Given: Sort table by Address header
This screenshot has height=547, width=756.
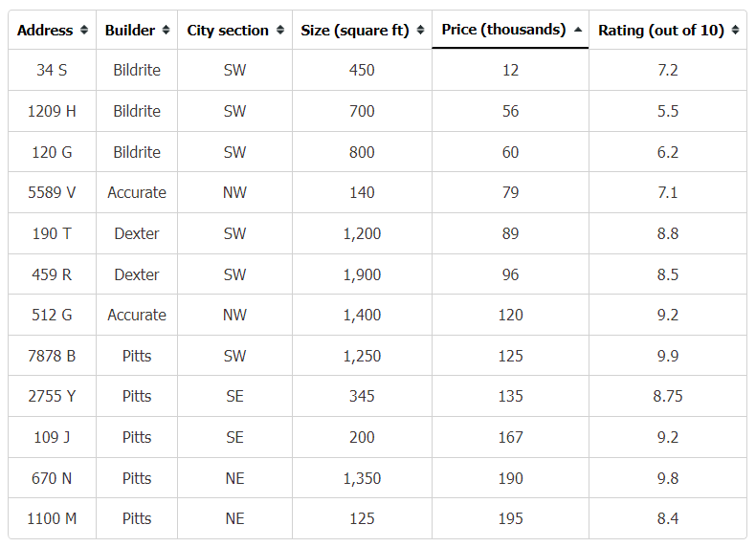Looking at the screenshot, I should point(52,30).
